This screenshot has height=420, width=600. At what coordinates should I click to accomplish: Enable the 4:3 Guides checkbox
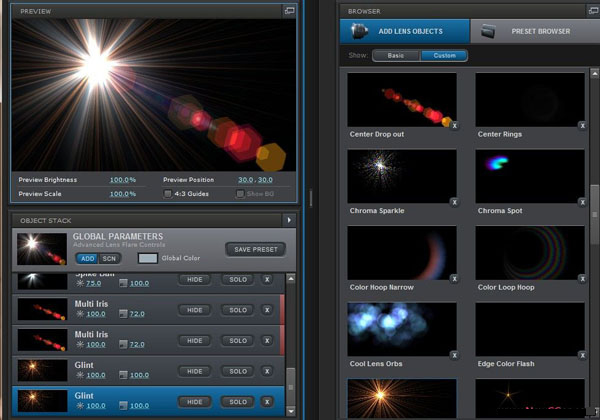coord(168,193)
